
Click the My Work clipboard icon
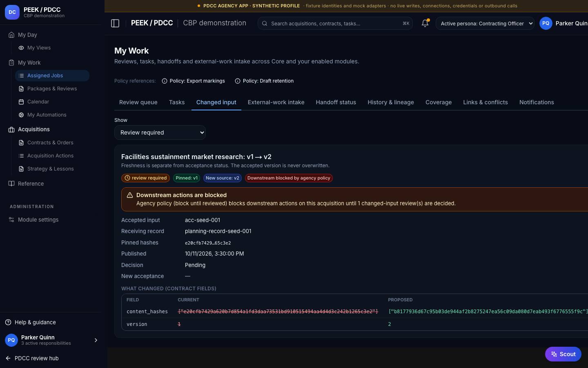[11, 63]
